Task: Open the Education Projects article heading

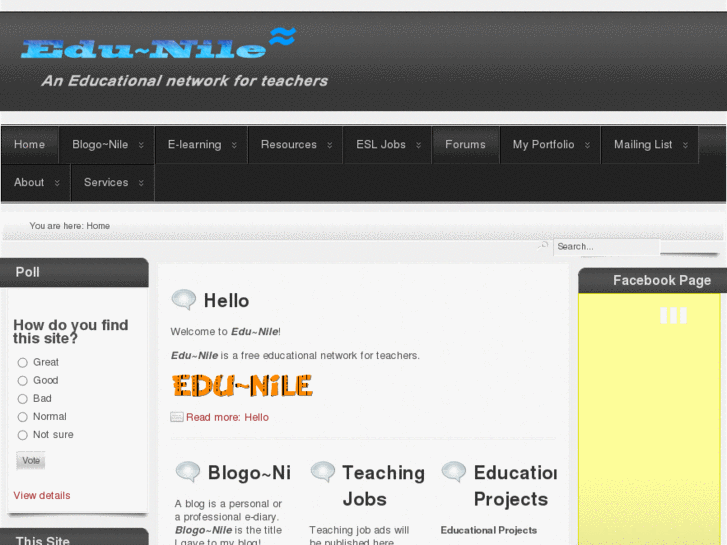Action: click(515, 486)
